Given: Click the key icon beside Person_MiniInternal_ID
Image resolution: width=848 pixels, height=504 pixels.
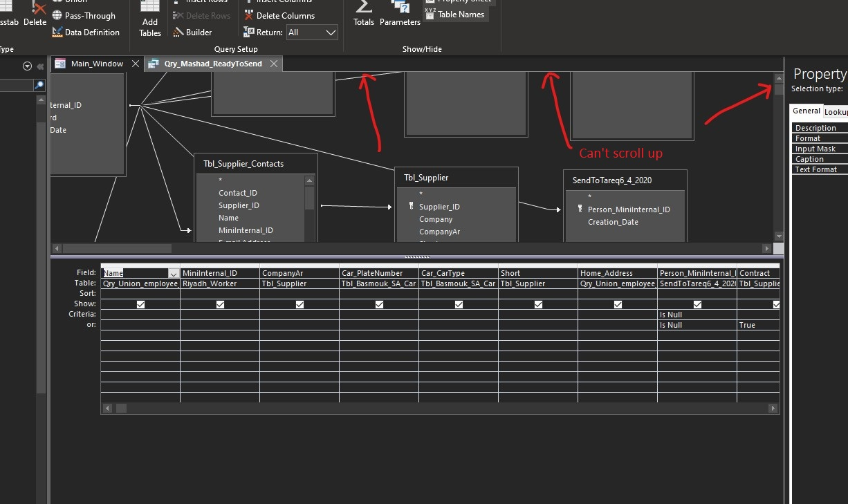Looking at the screenshot, I should tap(580, 209).
